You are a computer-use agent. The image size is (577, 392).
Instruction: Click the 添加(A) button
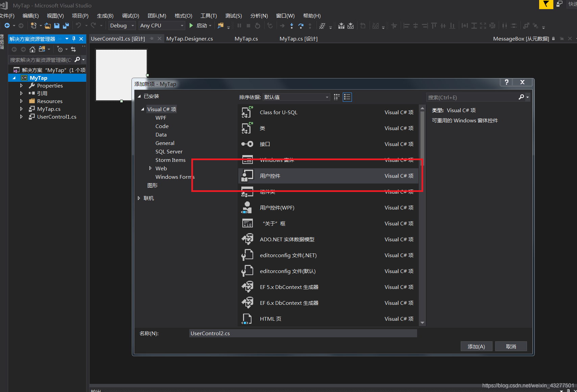click(x=476, y=346)
